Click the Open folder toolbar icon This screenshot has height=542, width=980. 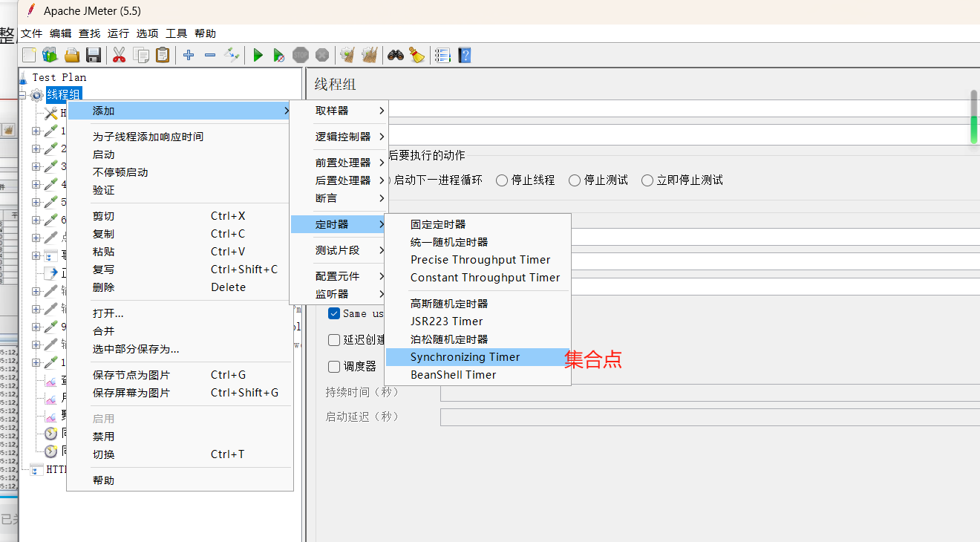(72, 55)
